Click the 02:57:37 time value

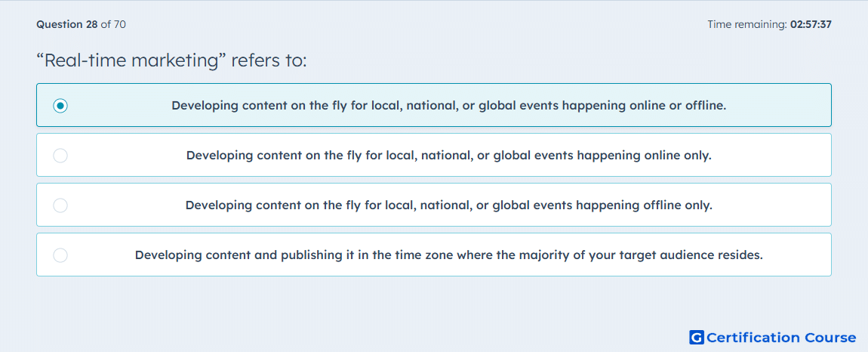(811, 24)
